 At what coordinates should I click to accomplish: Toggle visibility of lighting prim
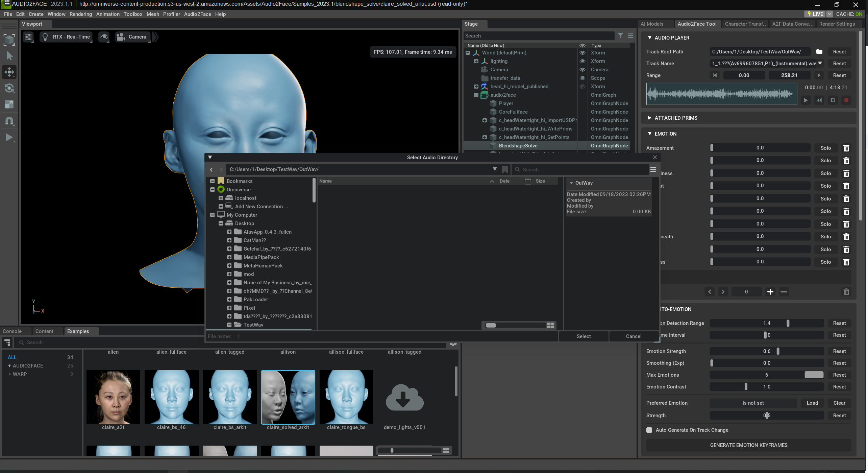582,61
